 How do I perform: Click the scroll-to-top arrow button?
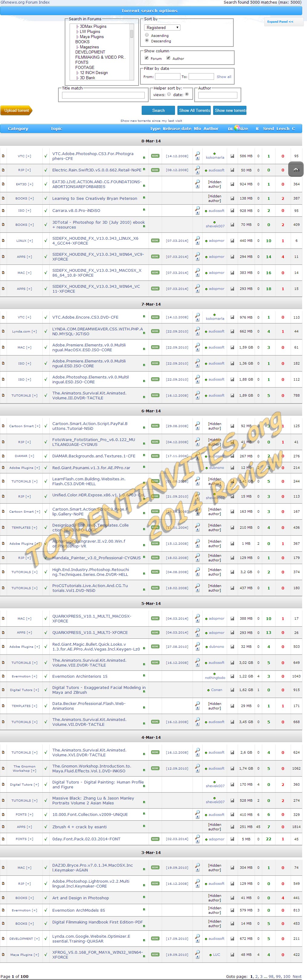click(295, 169)
